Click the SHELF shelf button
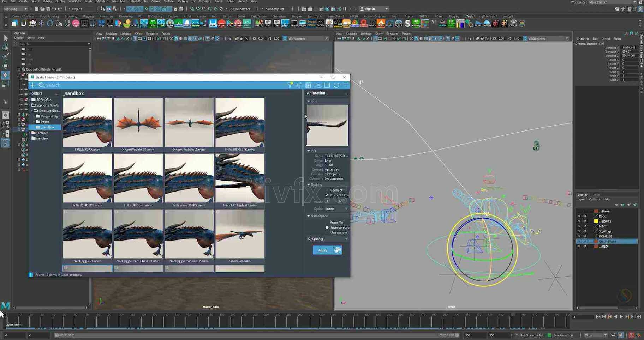This screenshot has height=340, width=644. coord(258,24)
